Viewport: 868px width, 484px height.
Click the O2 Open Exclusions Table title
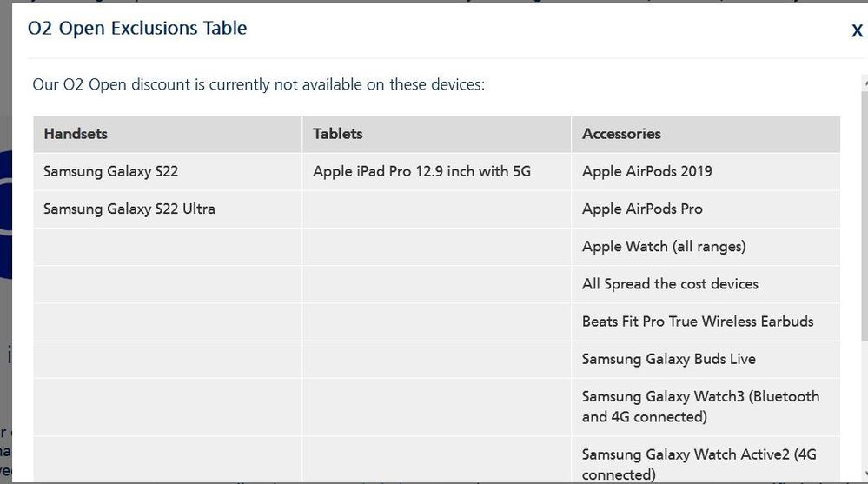click(x=137, y=29)
